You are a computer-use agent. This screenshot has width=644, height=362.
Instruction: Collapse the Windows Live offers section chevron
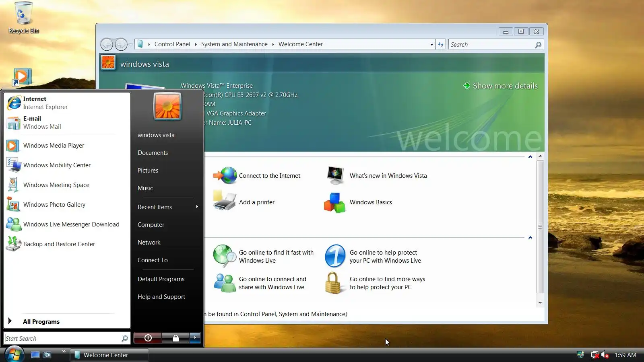tap(530, 237)
